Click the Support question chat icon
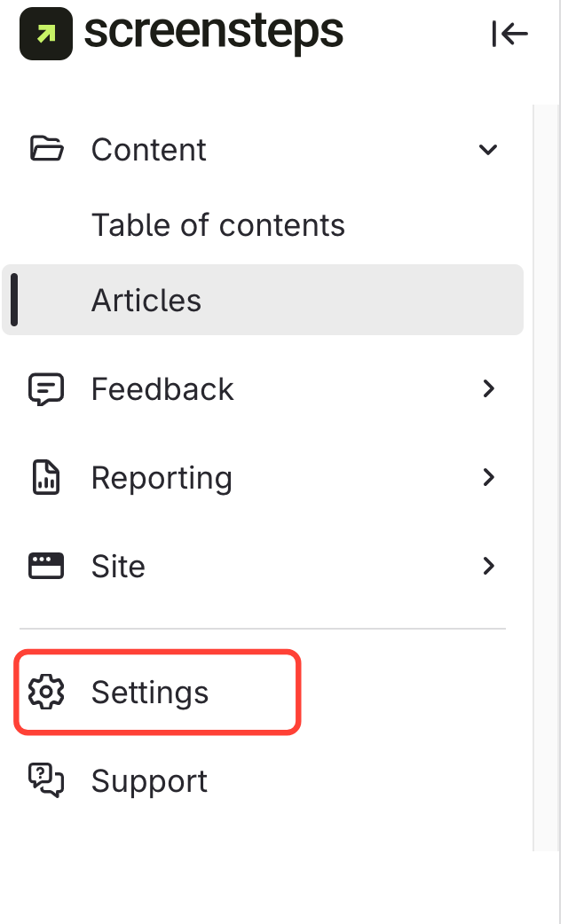Image resolution: width=568 pixels, height=924 pixels. pos(46,780)
